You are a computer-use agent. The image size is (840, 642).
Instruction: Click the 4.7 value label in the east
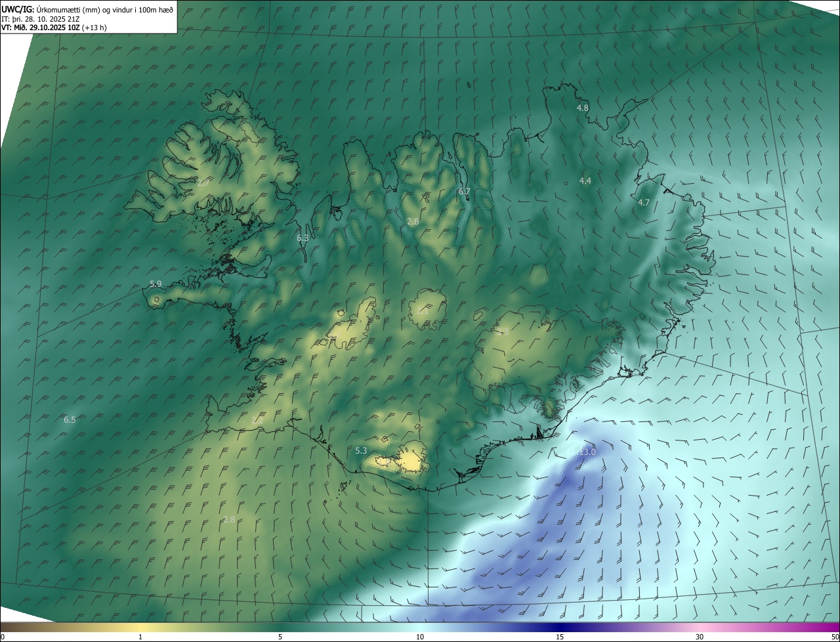(644, 203)
